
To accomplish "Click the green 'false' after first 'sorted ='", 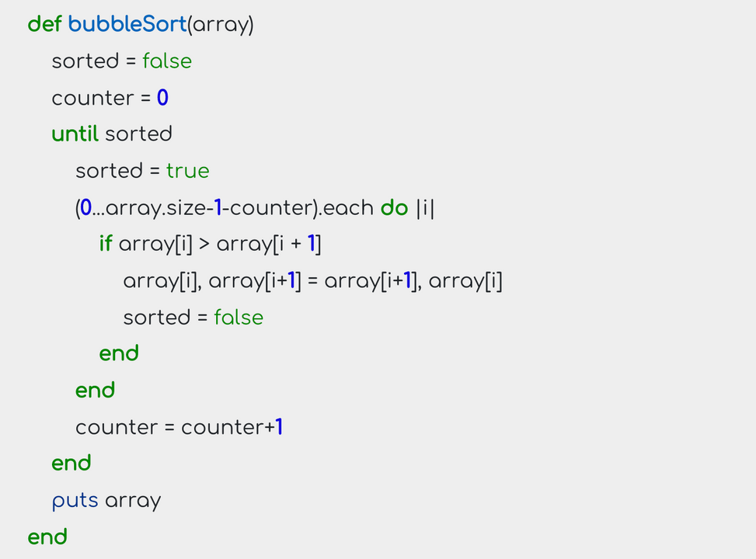I will (167, 61).
